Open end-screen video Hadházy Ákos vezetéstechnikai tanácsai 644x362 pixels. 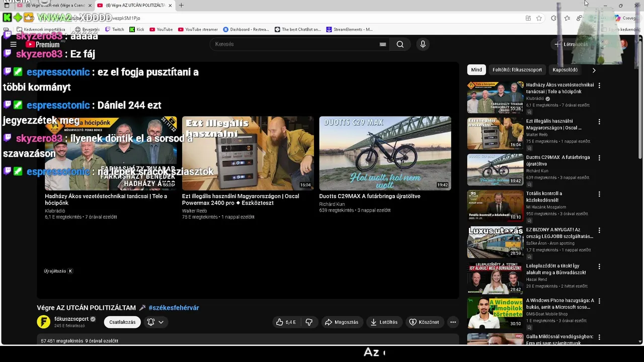(111, 153)
